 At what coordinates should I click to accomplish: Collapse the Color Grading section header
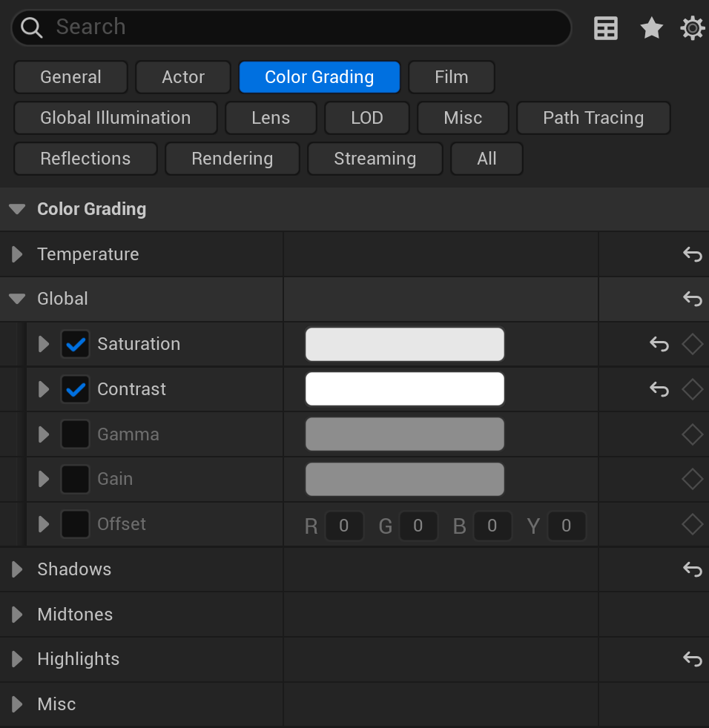point(17,209)
